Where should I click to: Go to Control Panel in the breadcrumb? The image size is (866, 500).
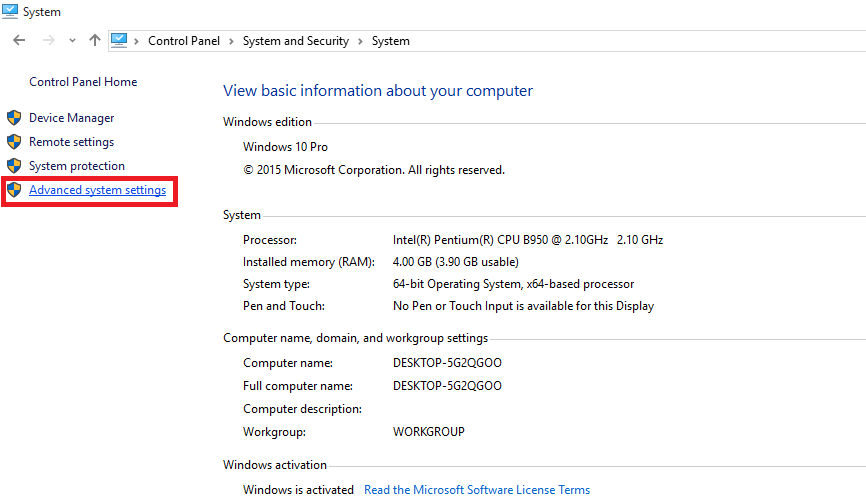pyautogui.click(x=184, y=41)
